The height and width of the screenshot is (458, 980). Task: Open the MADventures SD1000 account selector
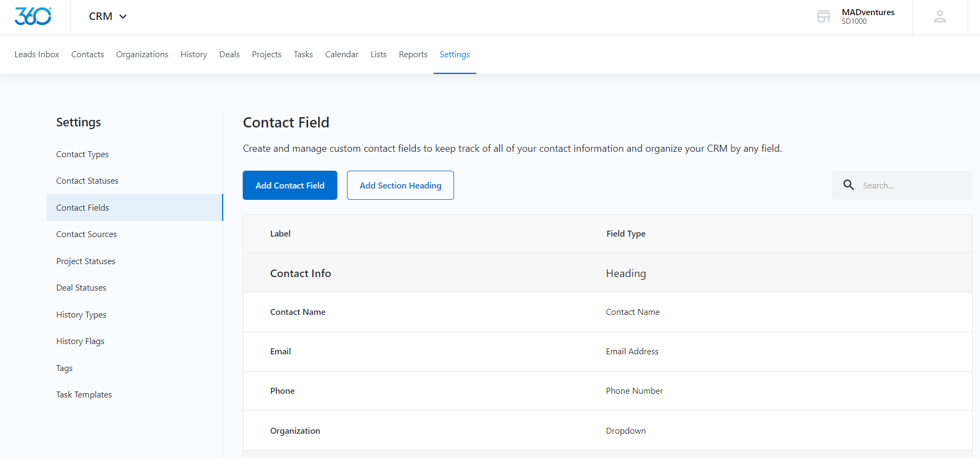pyautogui.click(x=868, y=17)
